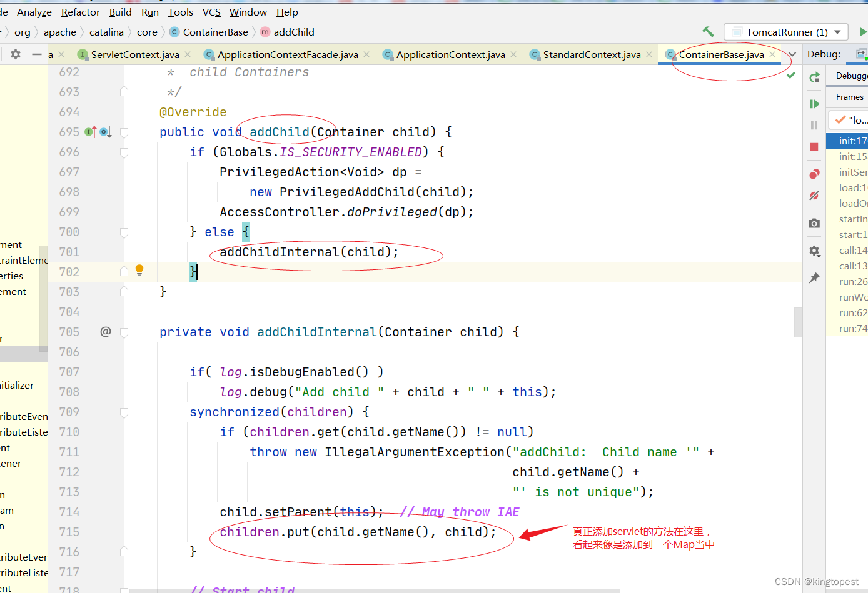Open the Tools menu
Screen dimensions: 868x593
181,12
